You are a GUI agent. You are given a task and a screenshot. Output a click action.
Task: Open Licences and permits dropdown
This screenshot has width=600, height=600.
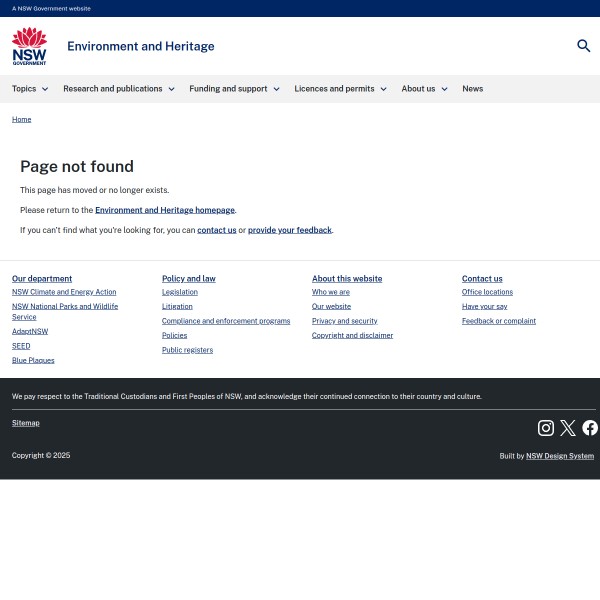(340, 89)
